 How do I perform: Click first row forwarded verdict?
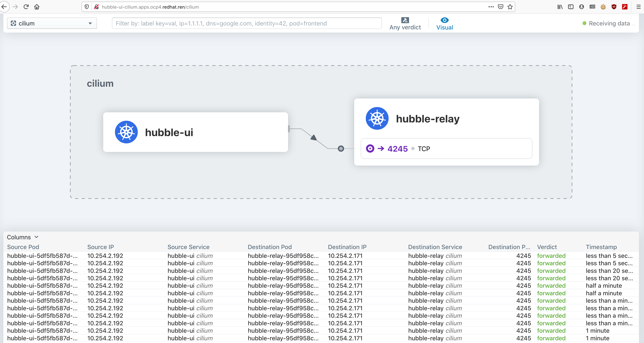[x=551, y=256]
